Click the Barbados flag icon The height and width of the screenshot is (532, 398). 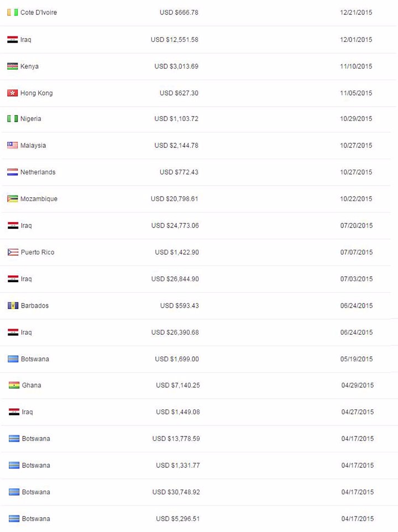13,305
